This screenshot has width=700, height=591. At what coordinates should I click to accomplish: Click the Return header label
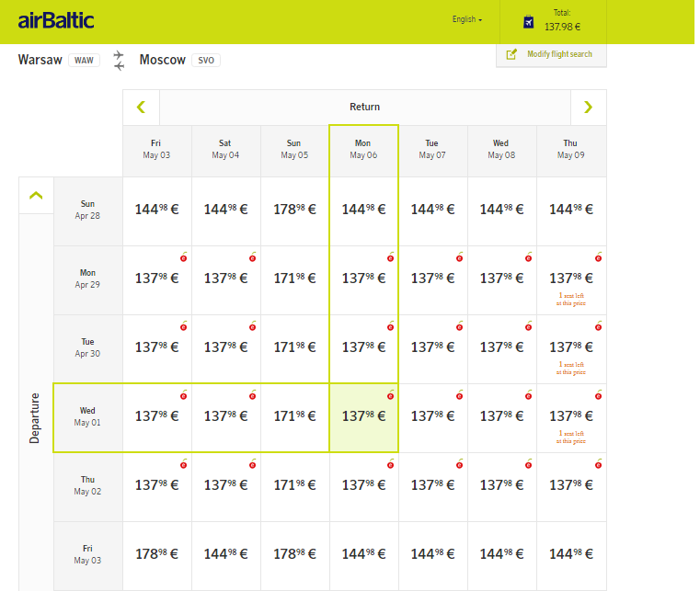[365, 107]
